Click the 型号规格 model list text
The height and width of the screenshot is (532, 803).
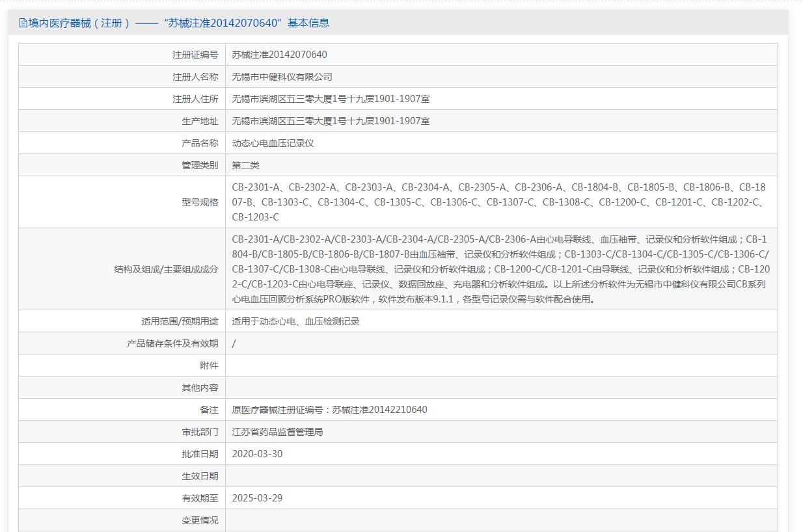(x=498, y=202)
